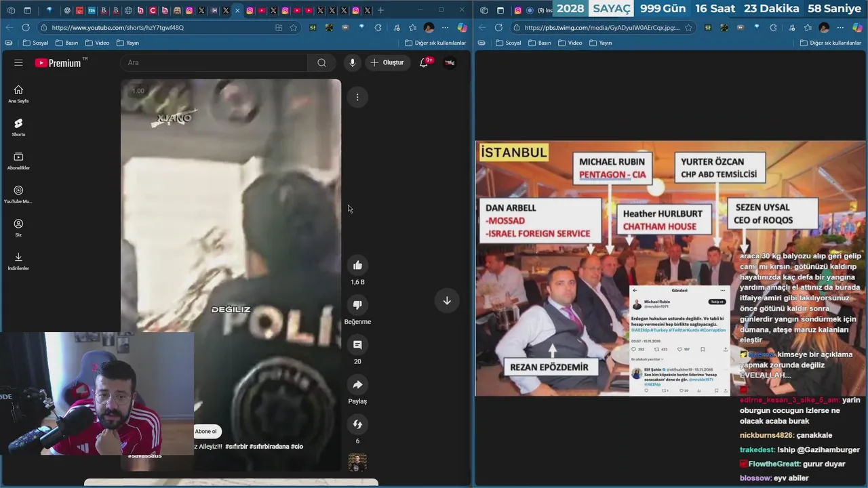Favorite the YouTube page with star icon
The width and height of the screenshot is (868, 488).
294,28
